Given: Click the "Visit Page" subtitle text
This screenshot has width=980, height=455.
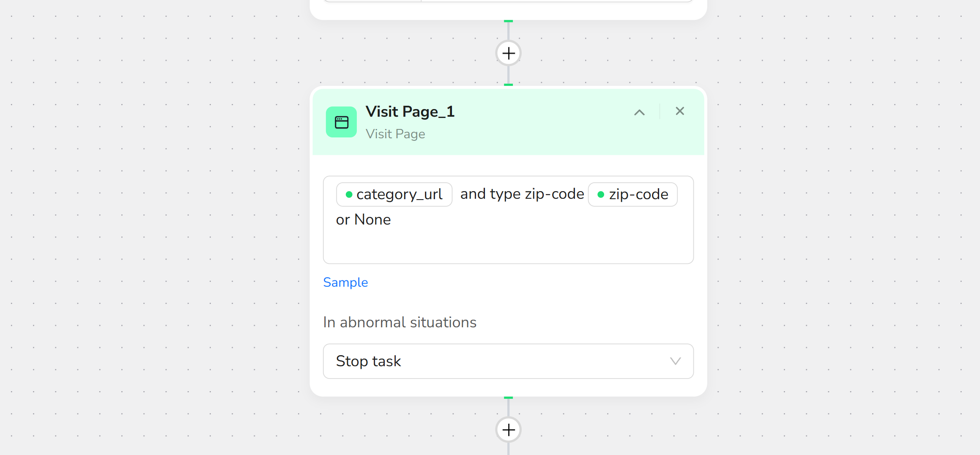Looking at the screenshot, I should [395, 134].
